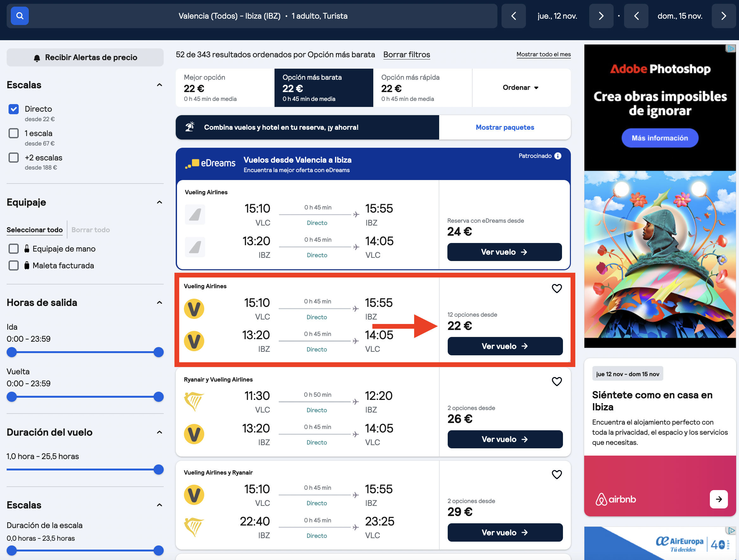The width and height of the screenshot is (739, 560).
Task: Advance departure date past jue., 12 nov.
Action: [x=601, y=16]
